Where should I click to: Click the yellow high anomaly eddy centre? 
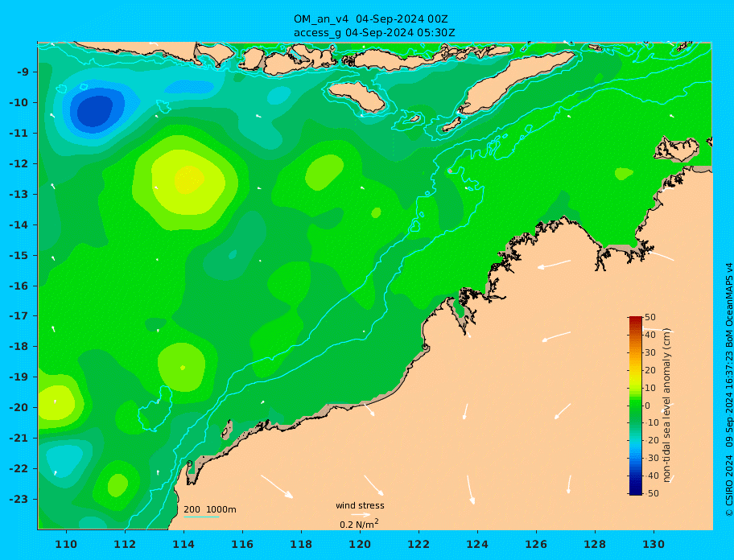tap(189, 180)
